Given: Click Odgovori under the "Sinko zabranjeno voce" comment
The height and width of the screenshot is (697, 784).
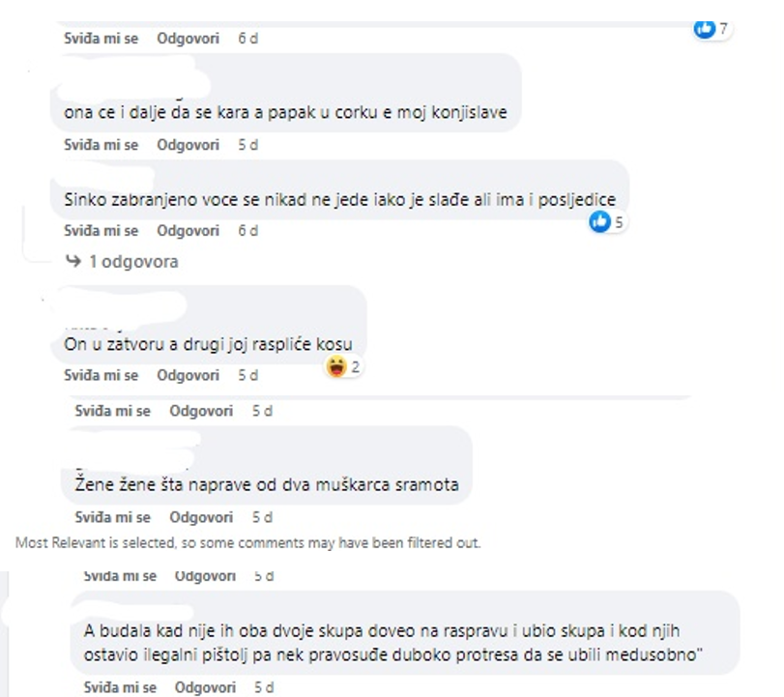Looking at the screenshot, I should tap(188, 230).
